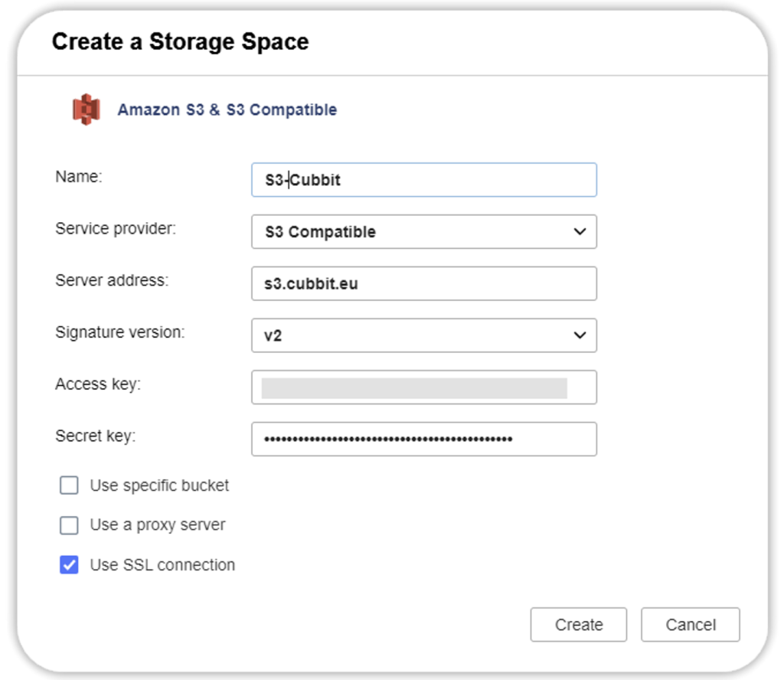Click the Signature version: label
784x680 pixels.
pos(120,332)
